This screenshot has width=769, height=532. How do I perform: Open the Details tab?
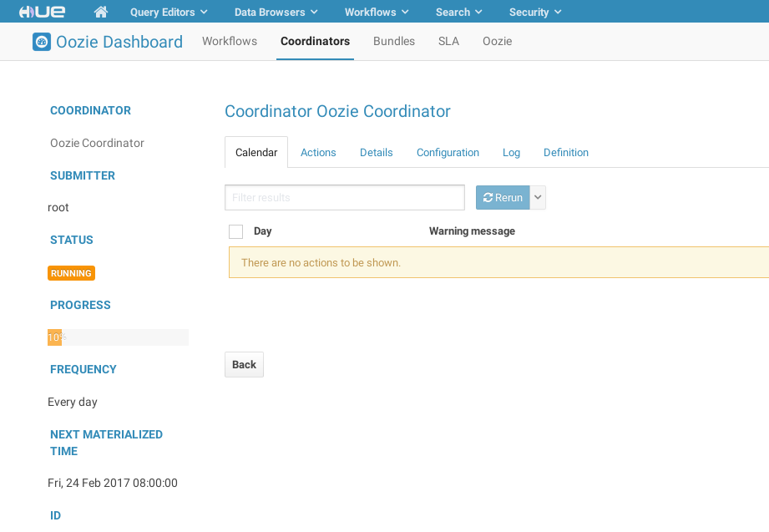pyautogui.click(x=376, y=153)
